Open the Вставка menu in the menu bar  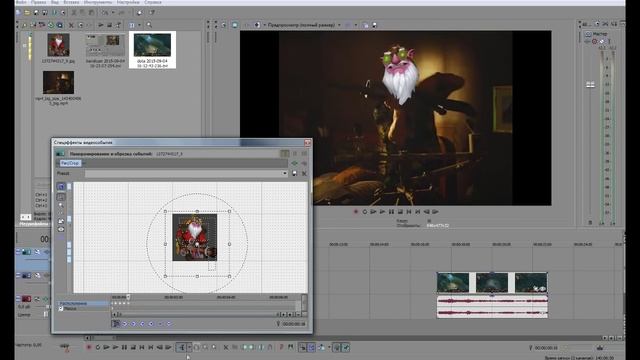[71, 2]
